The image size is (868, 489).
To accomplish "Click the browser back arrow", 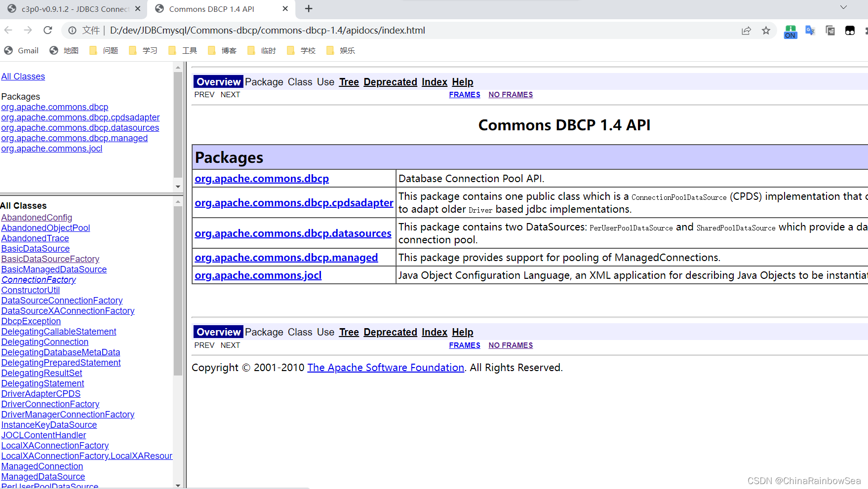I will (x=8, y=30).
